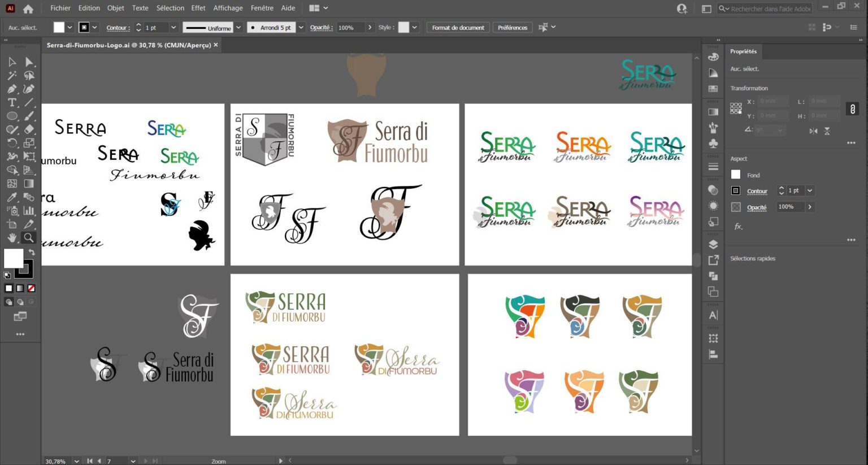The width and height of the screenshot is (868, 465).
Task: Expand the Uniforme stroke profile dropdown
Action: (x=238, y=27)
